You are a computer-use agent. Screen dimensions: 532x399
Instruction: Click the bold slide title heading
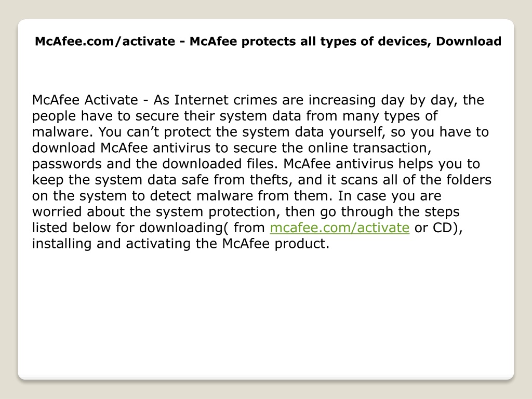pyautogui.click(x=268, y=42)
